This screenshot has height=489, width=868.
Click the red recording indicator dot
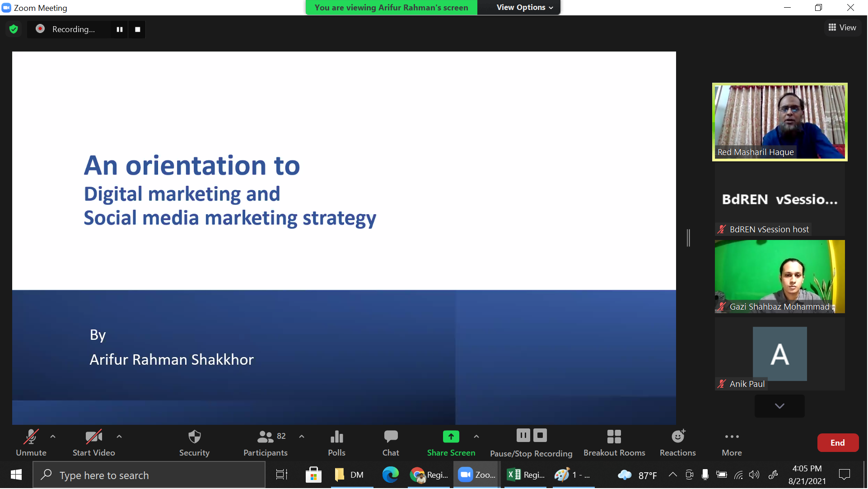[40, 29]
